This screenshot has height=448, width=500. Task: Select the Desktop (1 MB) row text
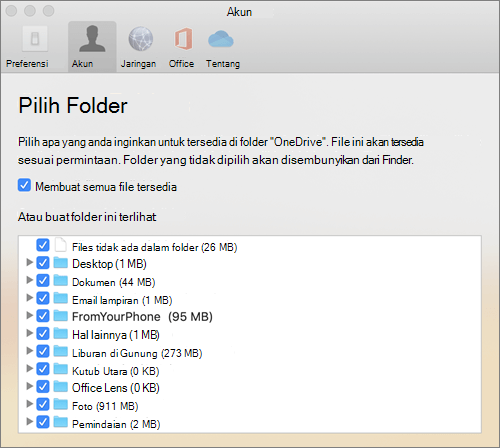(109, 264)
